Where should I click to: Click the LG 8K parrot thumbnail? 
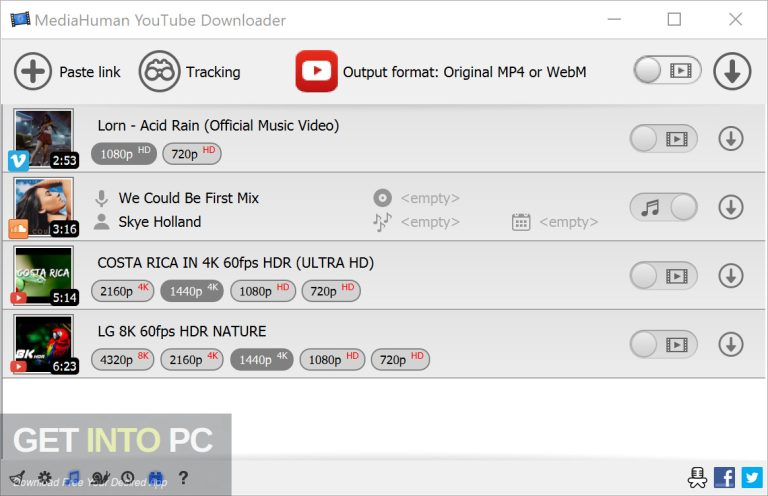[44, 344]
